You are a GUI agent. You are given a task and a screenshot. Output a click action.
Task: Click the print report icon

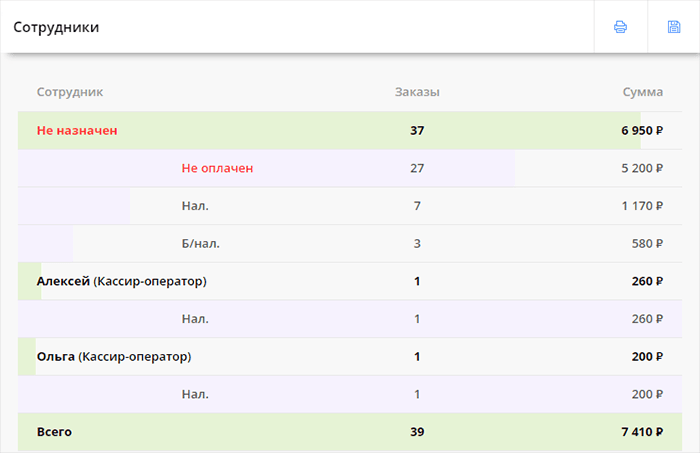click(620, 27)
